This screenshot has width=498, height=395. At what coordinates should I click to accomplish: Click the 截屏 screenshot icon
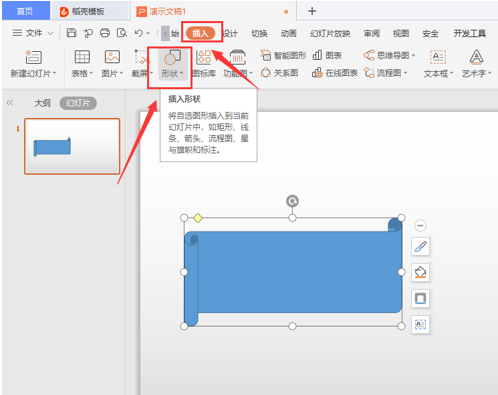click(x=142, y=57)
